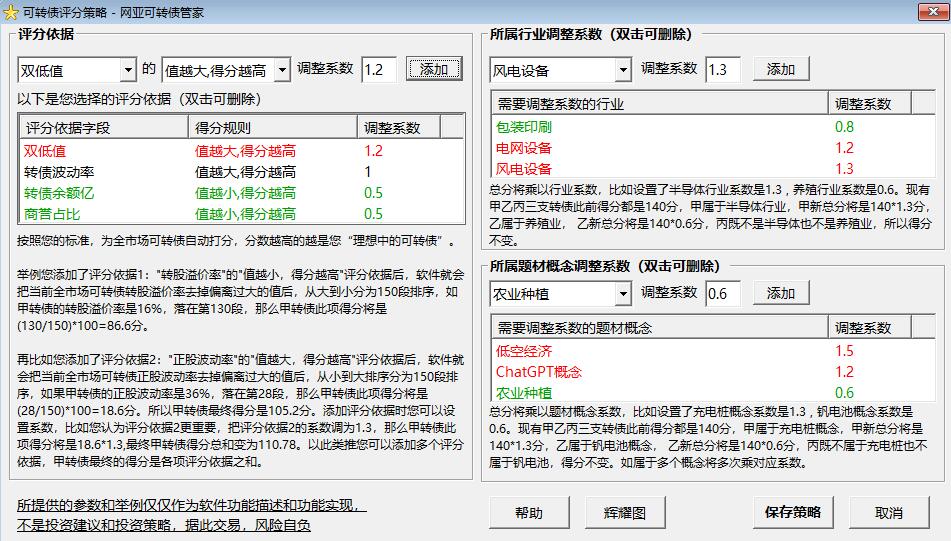Open the 双低值 scoring field dropdown
The height and width of the screenshot is (541, 951).
127,70
